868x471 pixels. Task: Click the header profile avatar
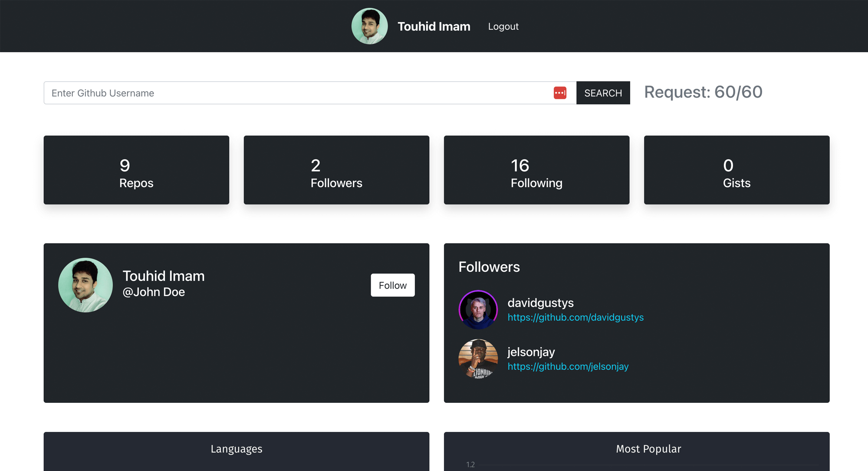[369, 26]
